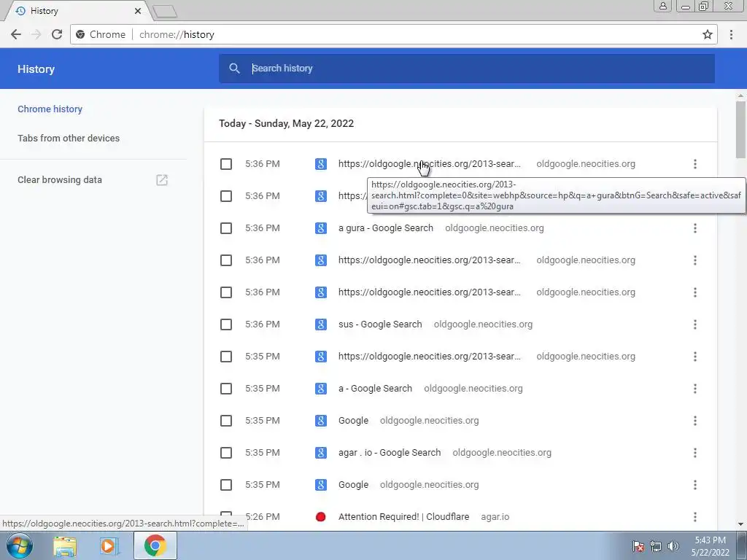
Task: Click the volume speaker tray icon
Action: (673, 546)
